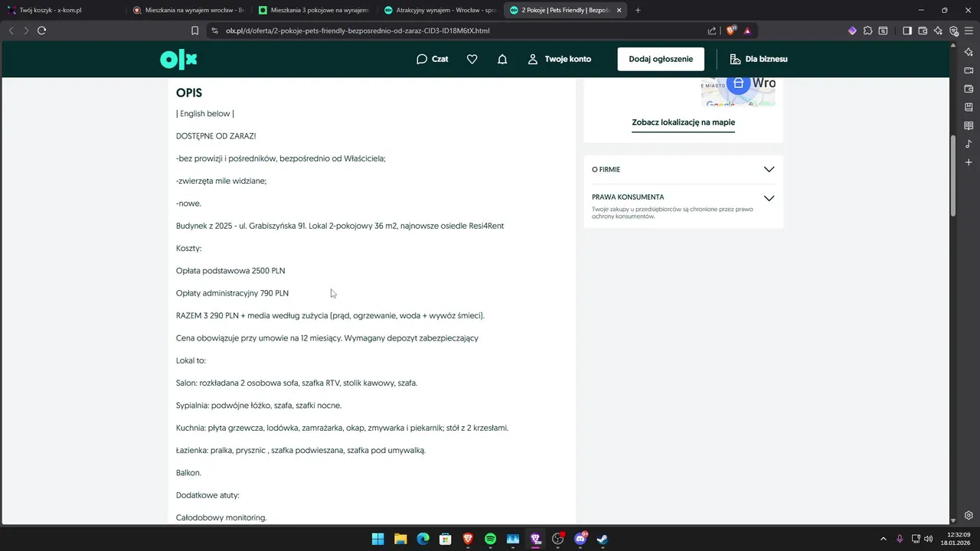This screenshot has width=980, height=551.
Task: Share this page using share icon
Action: [x=712, y=31]
